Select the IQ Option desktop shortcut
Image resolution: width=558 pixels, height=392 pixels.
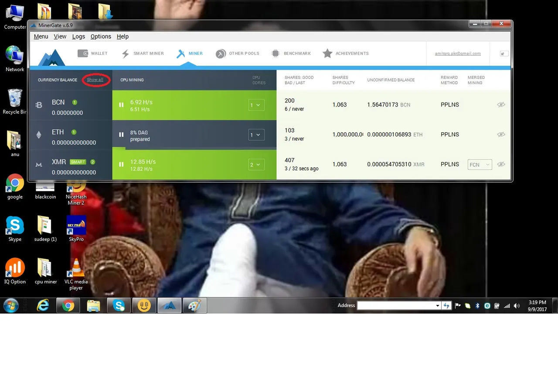pos(15,271)
